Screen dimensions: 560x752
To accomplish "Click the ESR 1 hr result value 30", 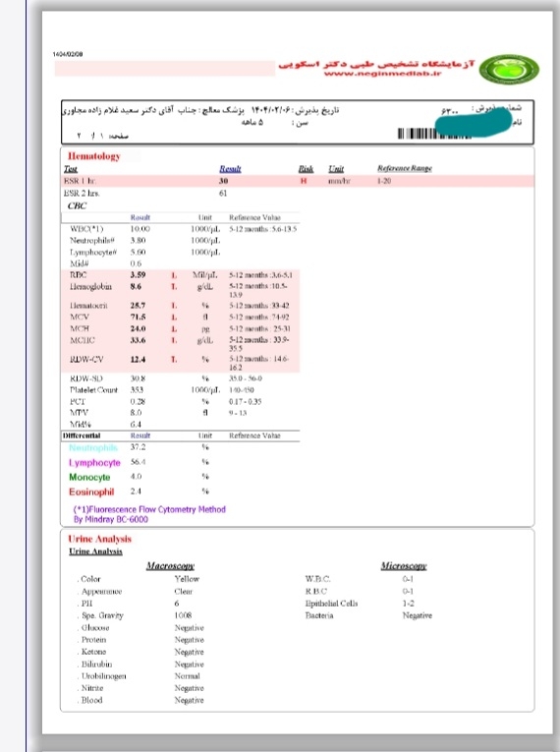I will click(x=223, y=181).
